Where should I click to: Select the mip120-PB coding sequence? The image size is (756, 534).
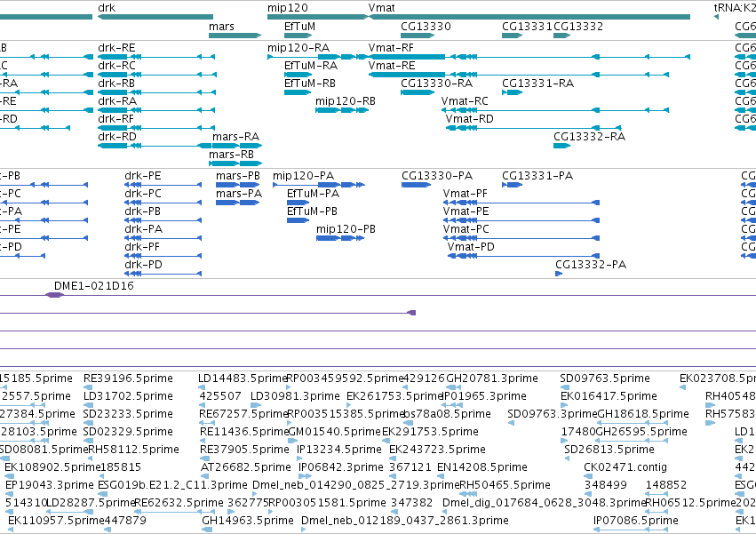click(x=340, y=238)
